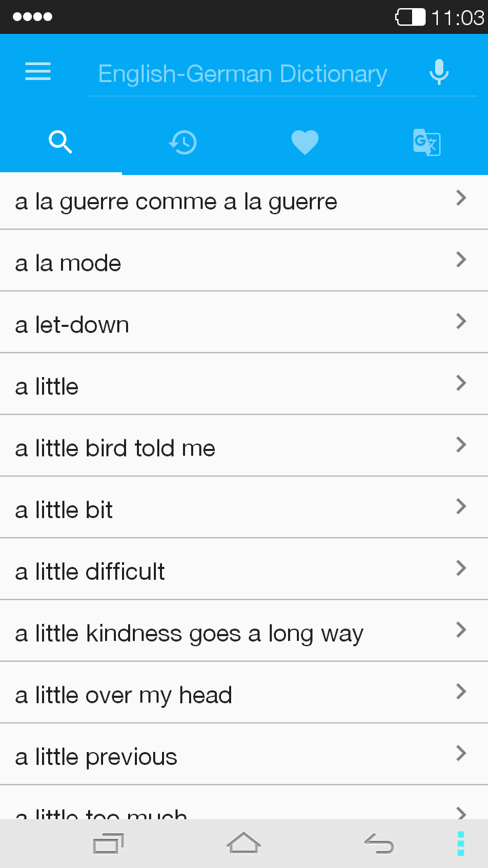Expand chevron for 'a little previous'
Image resolution: width=488 pixels, height=868 pixels.
[x=462, y=753]
